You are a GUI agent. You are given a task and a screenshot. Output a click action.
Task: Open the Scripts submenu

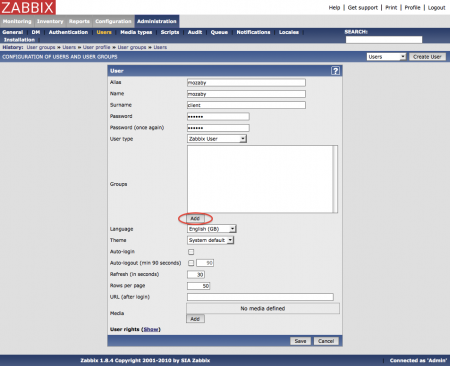[170, 32]
